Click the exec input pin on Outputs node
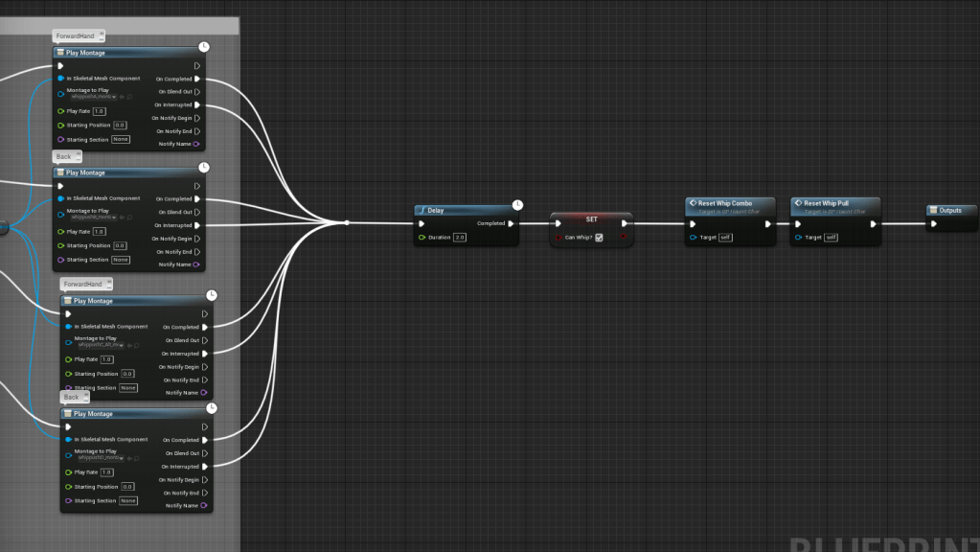This screenshot has height=552, width=980. (934, 224)
